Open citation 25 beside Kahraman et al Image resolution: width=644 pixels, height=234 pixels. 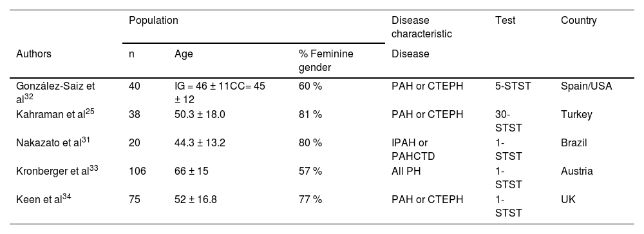[x=90, y=112]
